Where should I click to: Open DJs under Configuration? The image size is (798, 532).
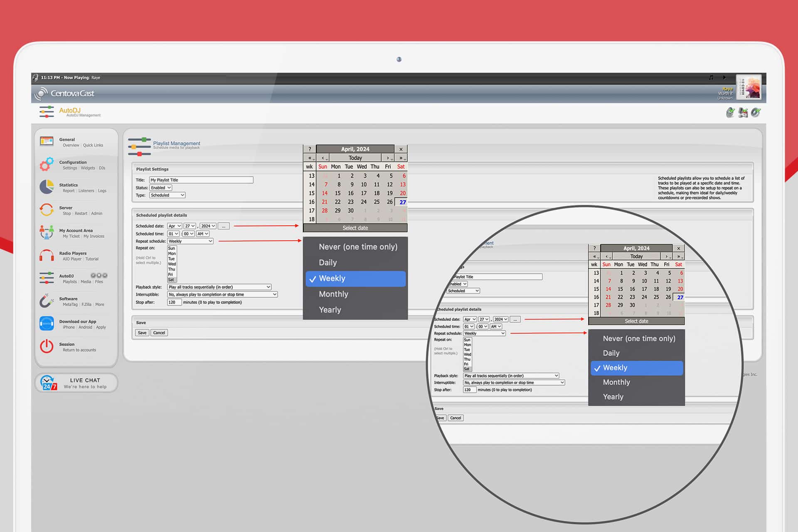[x=102, y=168]
